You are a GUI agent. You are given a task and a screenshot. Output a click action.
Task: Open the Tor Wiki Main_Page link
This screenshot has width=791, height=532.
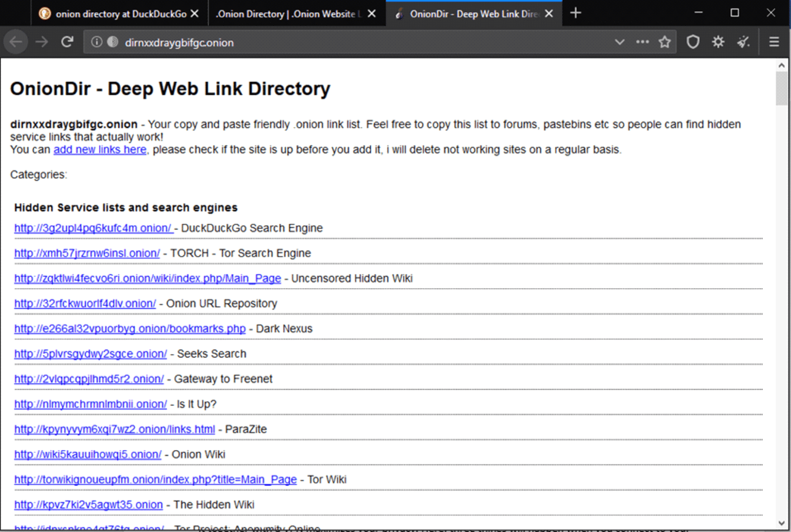(x=155, y=479)
